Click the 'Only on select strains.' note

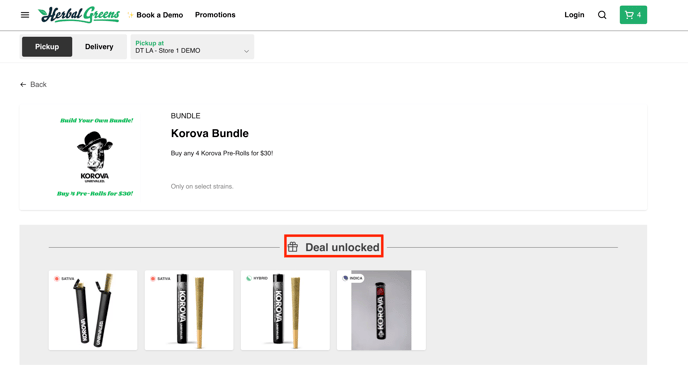pyautogui.click(x=202, y=187)
